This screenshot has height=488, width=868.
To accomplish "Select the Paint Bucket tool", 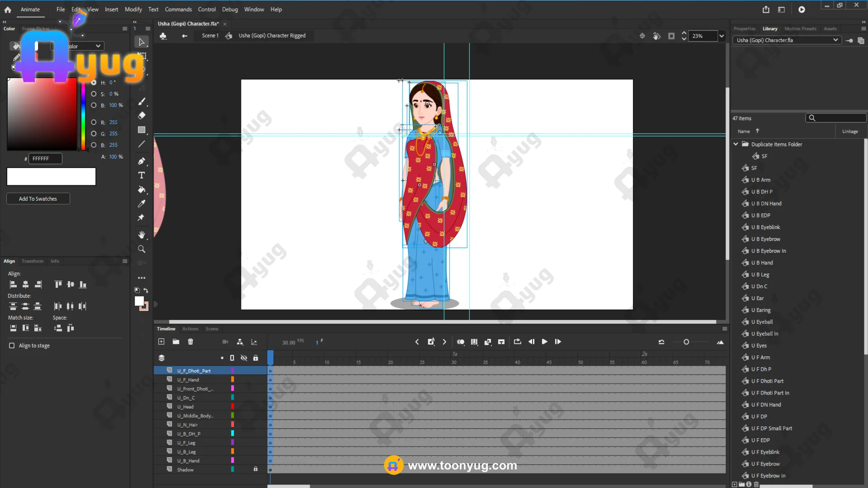I will click(x=142, y=190).
